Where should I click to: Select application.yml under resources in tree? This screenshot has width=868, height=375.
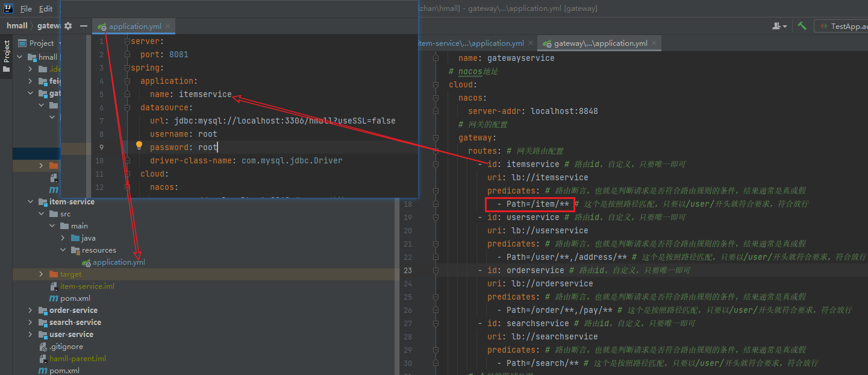click(119, 262)
